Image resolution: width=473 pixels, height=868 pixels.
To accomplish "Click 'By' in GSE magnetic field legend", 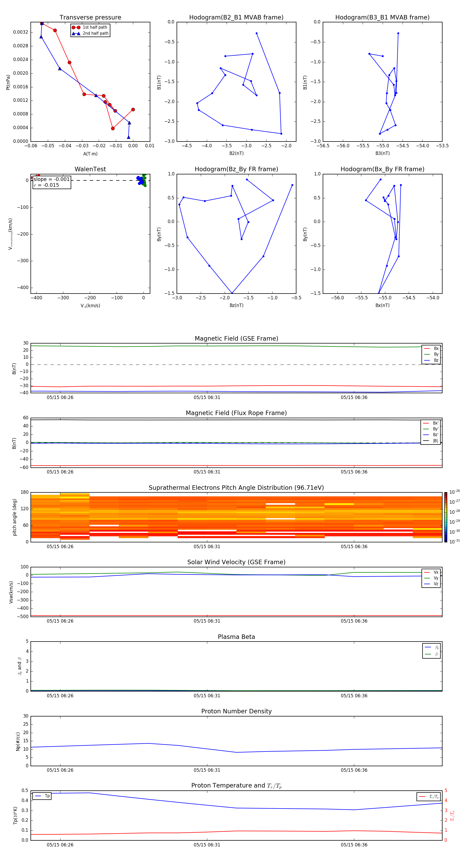I will [x=431, y=355].
